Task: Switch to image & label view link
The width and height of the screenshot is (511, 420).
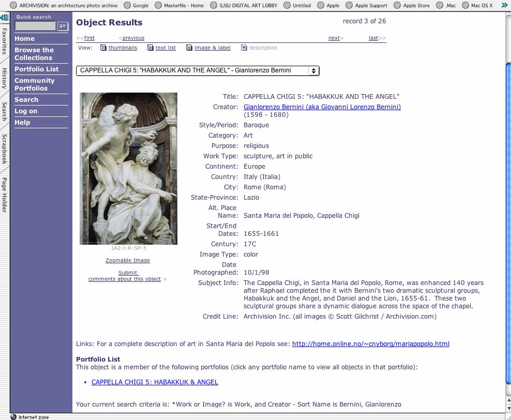Action: 213,48
